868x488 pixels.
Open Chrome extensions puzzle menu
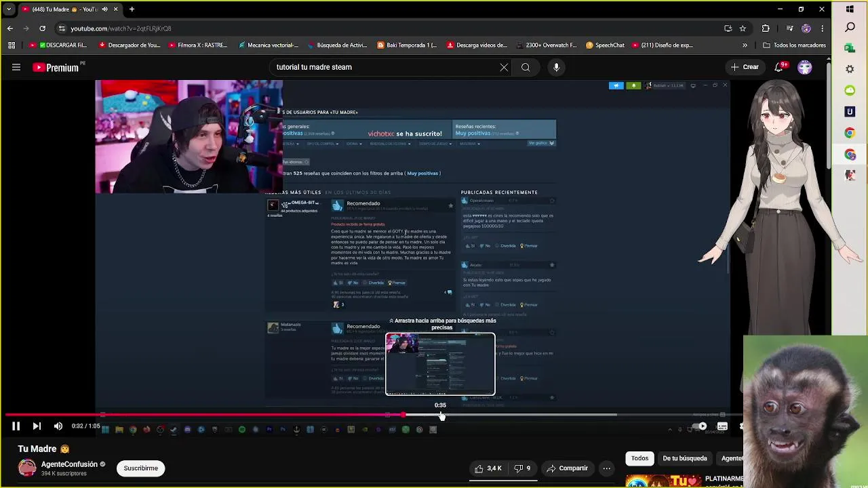(x=766, y=28)
